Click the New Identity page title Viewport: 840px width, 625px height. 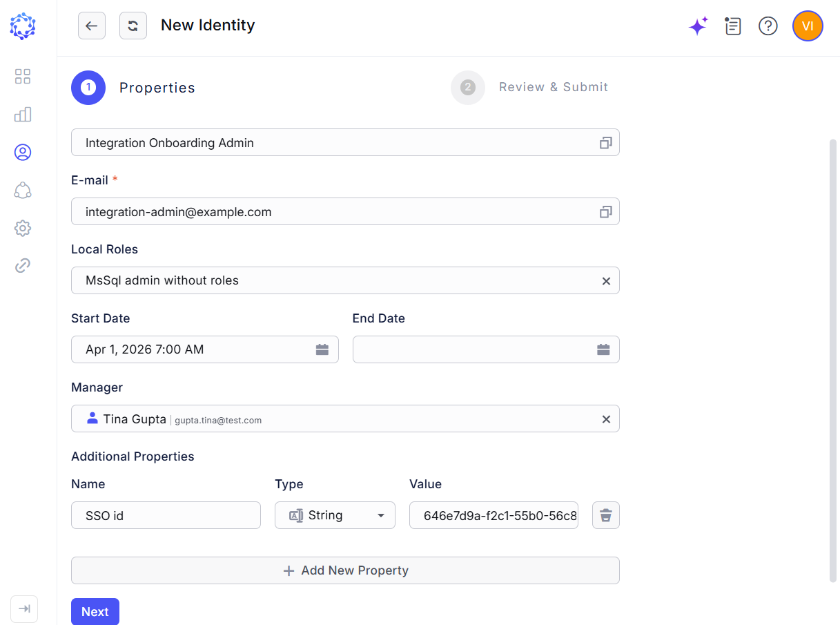tap(208, 26)
